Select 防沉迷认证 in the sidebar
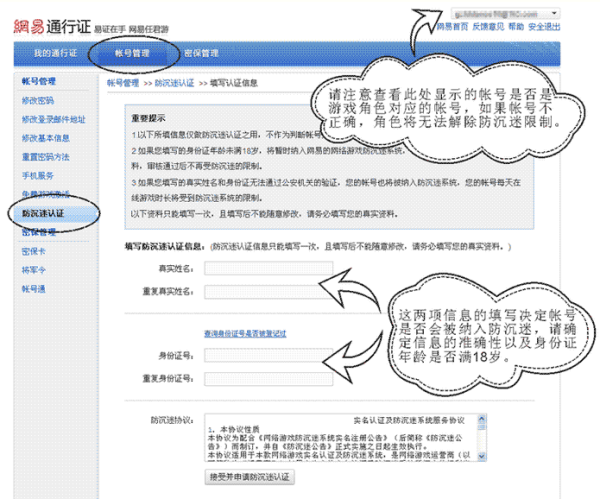The image size is (600, 499). [x=55, y=213]
